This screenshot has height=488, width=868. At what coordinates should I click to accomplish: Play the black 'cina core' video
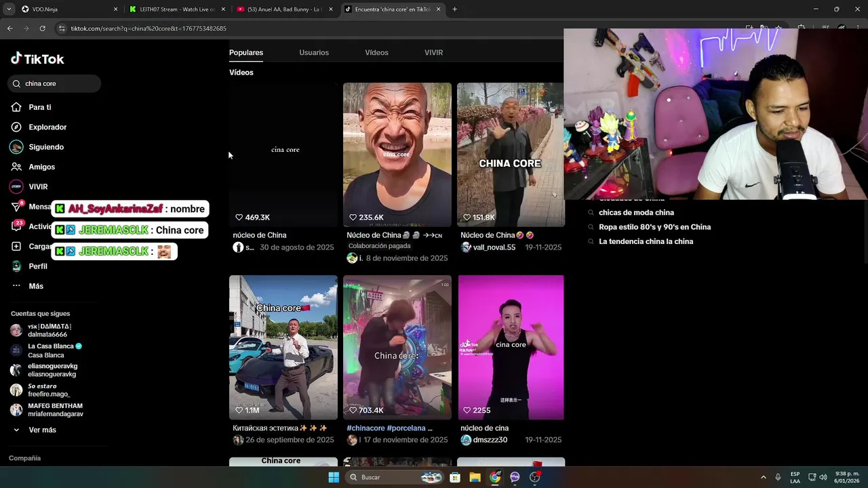[283, 155]
